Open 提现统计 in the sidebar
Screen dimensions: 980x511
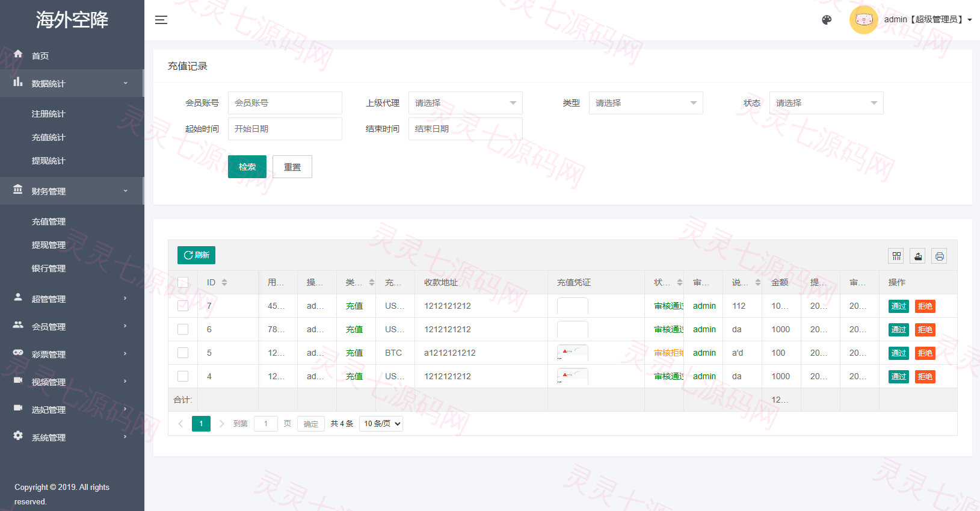49,161
